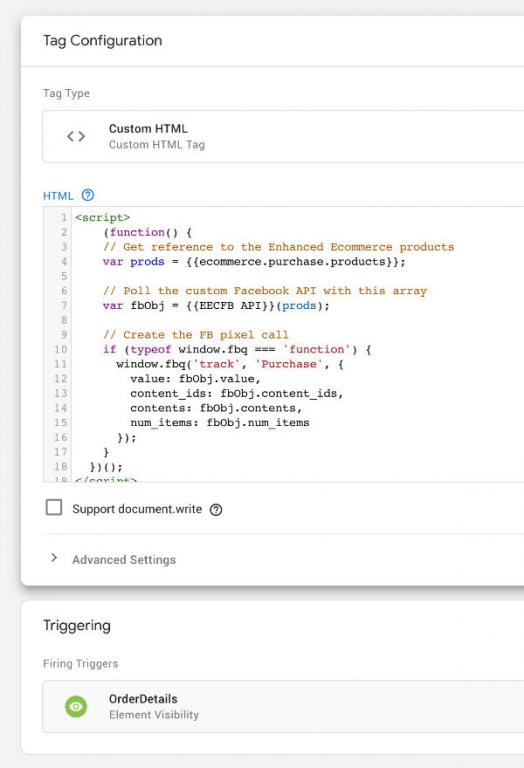Click the green Element Visibility eye icon
524x768 pixels.
pos(76,706)
